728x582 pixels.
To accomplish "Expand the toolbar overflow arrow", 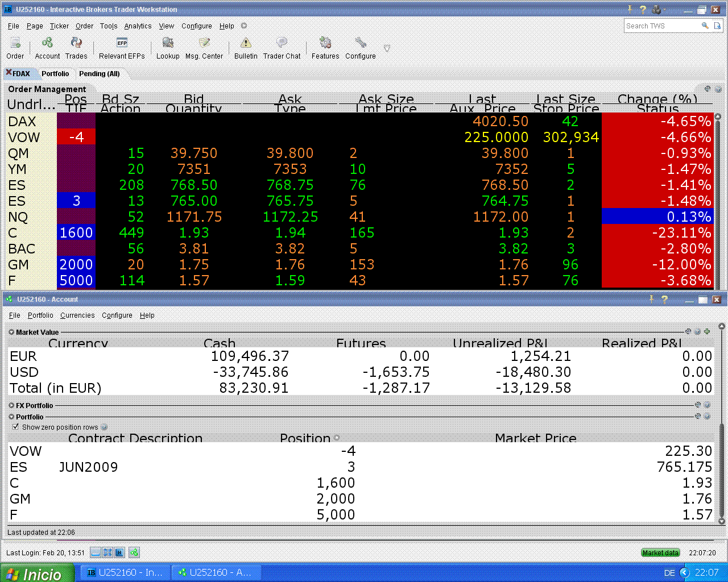I will [x=387, y=49].
